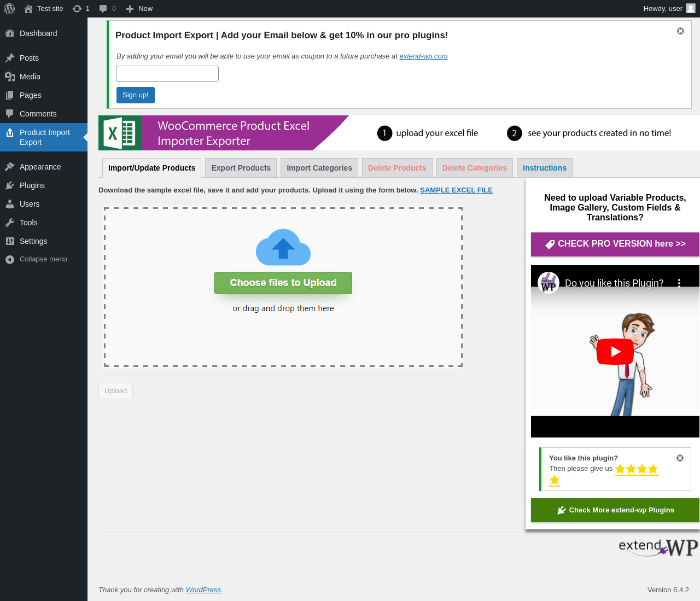Click the Users sidebar icon
This screenshot has height=601, width=700.
coord(10,204)
